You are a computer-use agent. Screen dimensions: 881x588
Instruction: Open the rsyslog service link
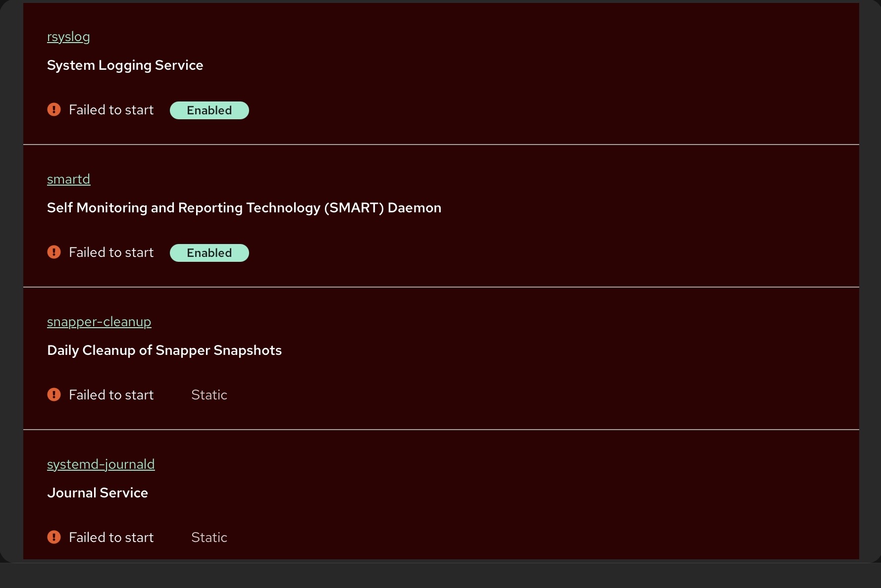point(68,37)
